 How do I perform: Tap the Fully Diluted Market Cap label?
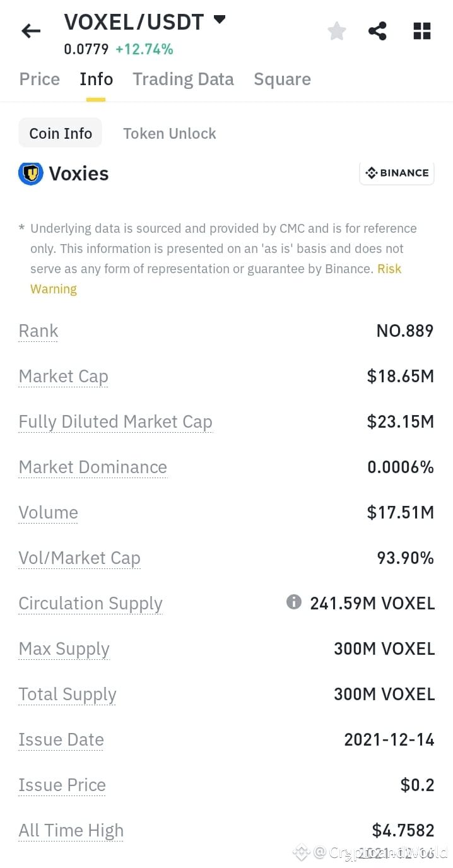click(x=115, y=422)
